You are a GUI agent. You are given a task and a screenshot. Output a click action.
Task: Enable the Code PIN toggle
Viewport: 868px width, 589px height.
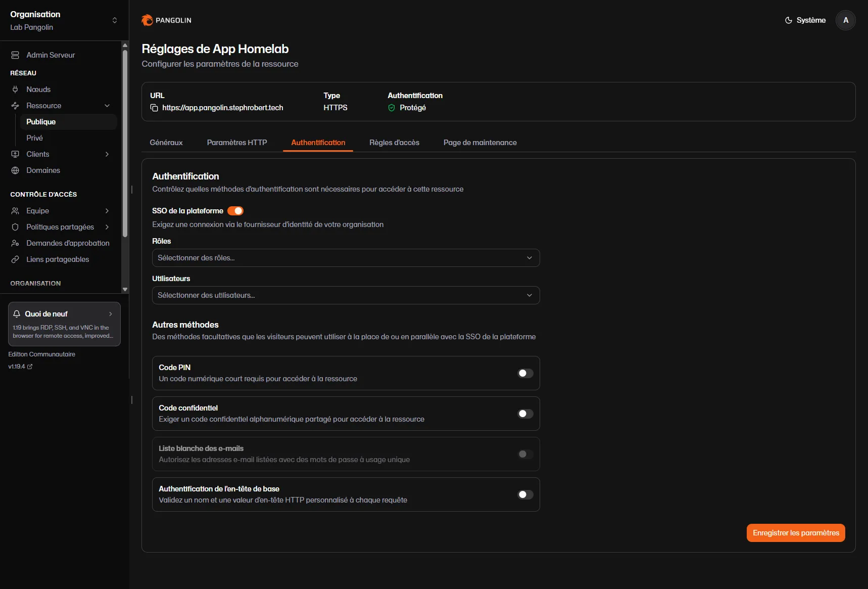point(525,373)
